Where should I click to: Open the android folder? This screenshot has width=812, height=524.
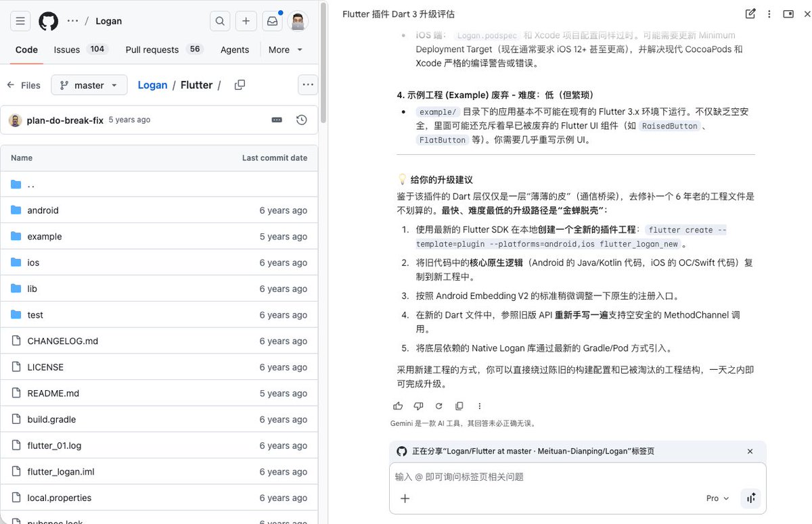pyautogui.click(x=43, y=210)
